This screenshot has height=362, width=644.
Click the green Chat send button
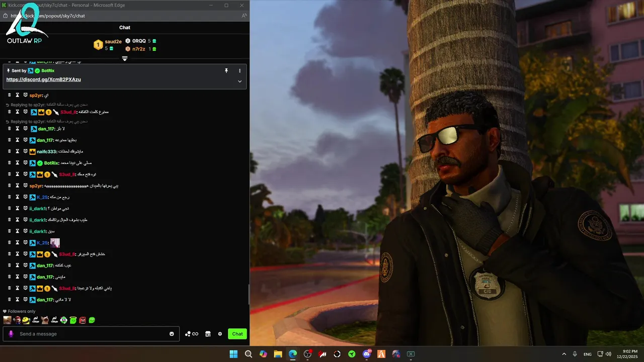237,334
